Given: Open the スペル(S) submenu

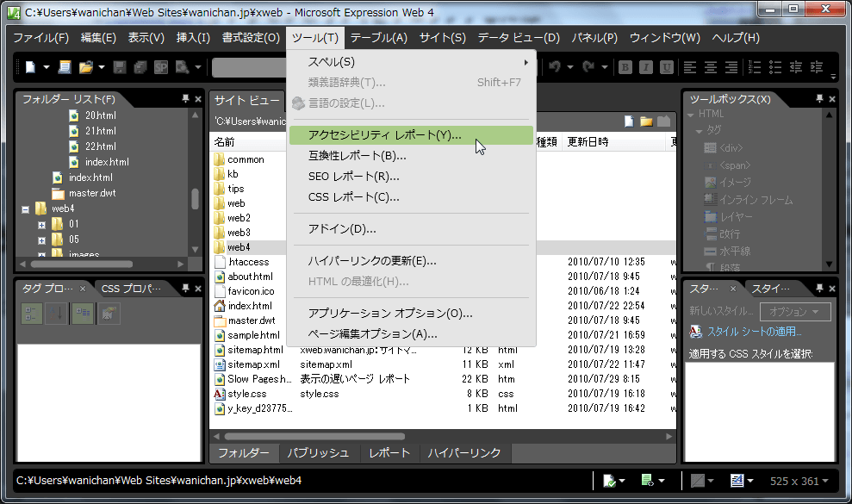Looking at the screenshot, I should tap(411, 62).
